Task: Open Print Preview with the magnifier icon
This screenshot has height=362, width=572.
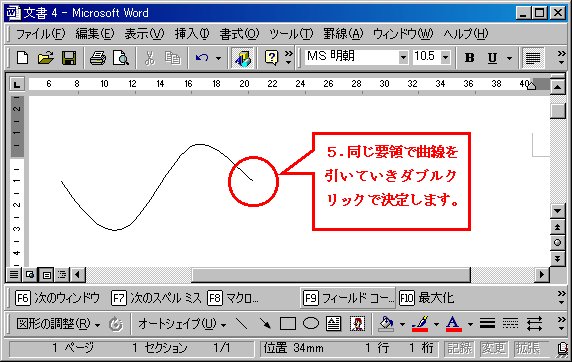Action: coord(121,58)
